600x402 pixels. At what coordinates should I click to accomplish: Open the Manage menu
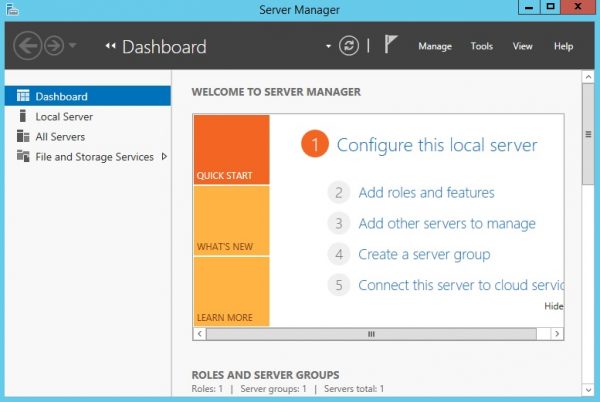(435, 46)
